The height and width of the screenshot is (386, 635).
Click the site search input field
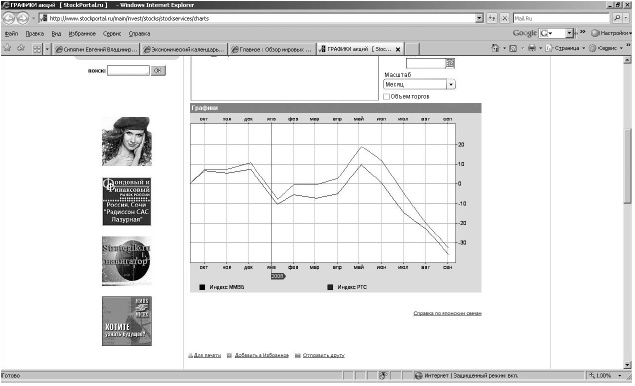pyautogui.click(x=128, y=70)
